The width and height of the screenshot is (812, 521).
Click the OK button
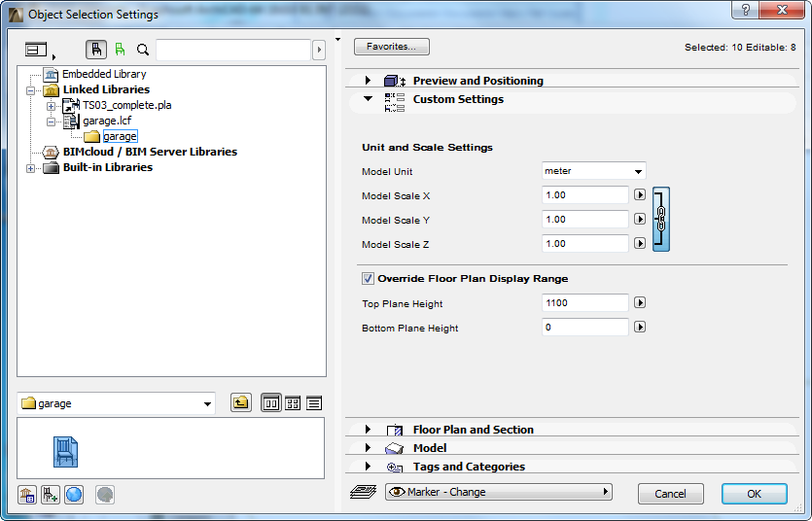click(x=755, y=494)
